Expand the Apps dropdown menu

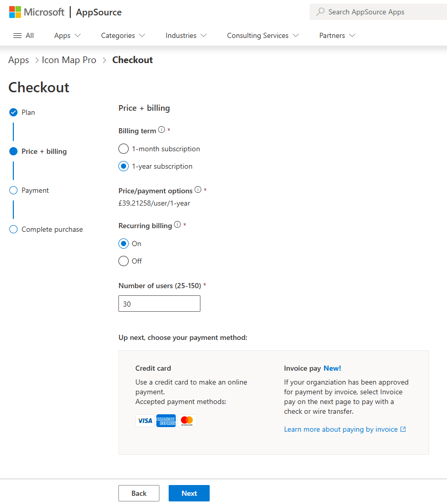[68, 35]
